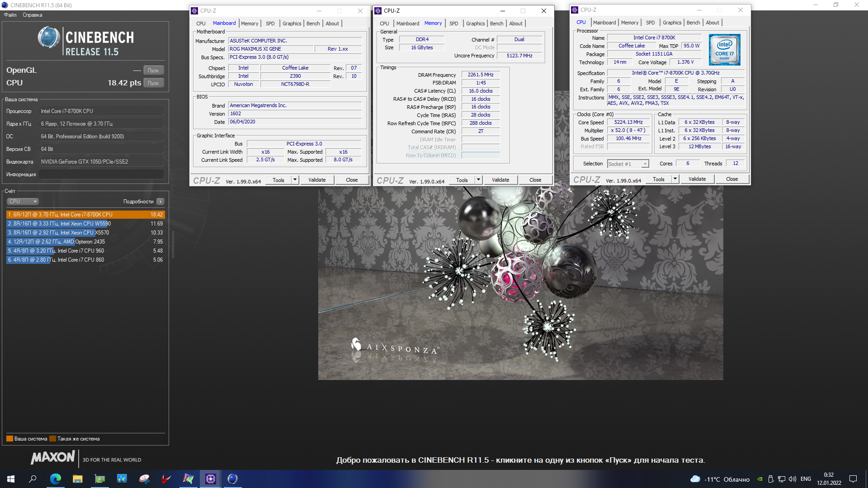Viewport: 868px width, 488px height.
Task: Switch to Cinebench taskbar icon
Action: pyautogui.click(x=232, y=479)
